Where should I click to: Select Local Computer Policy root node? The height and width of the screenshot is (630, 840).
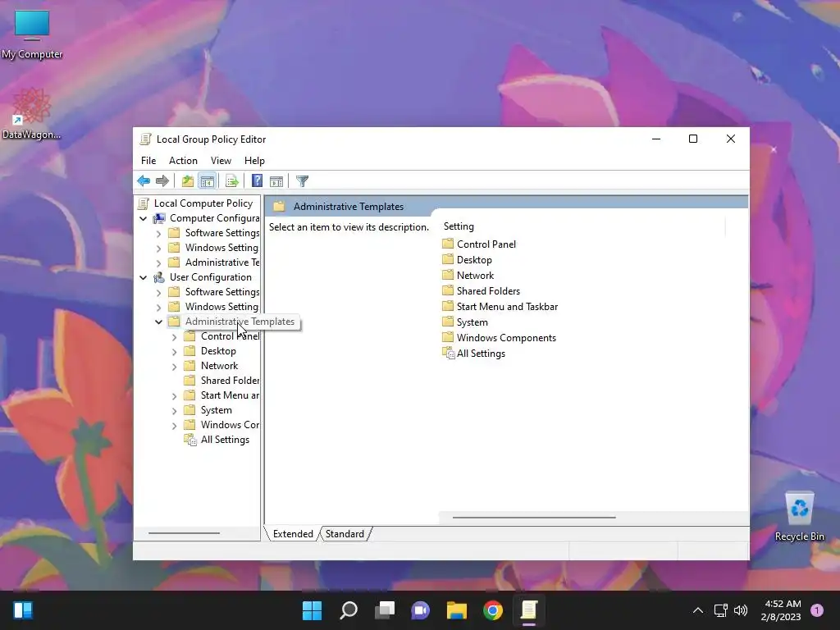coord(195,203)
